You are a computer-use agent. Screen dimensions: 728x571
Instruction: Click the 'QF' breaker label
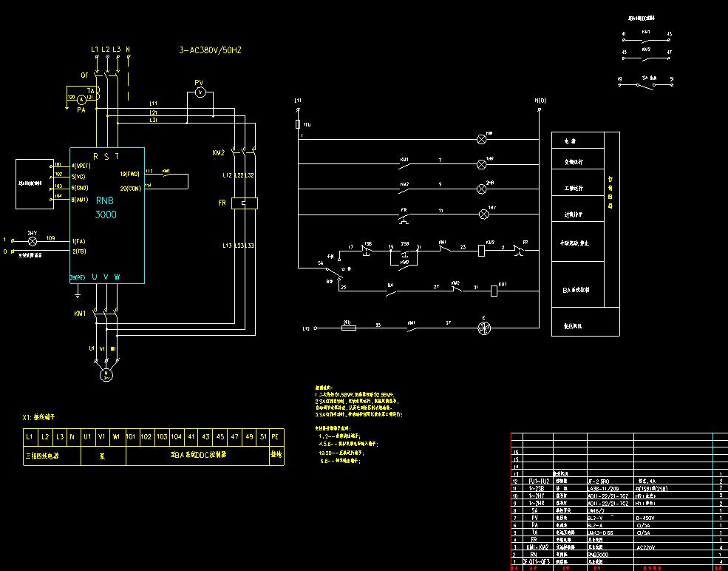[84, 75]
